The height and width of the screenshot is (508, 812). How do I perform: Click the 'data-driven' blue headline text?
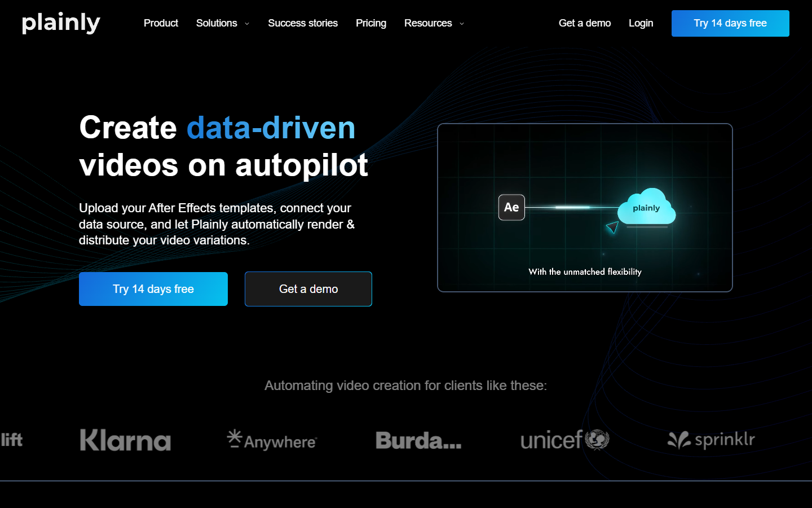(271, 128)
